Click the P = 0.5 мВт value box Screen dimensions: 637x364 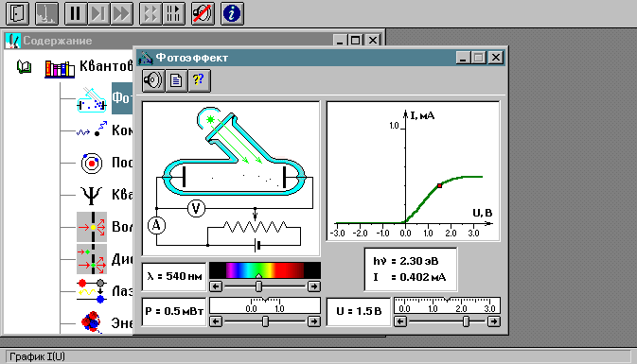click(174, 311)
